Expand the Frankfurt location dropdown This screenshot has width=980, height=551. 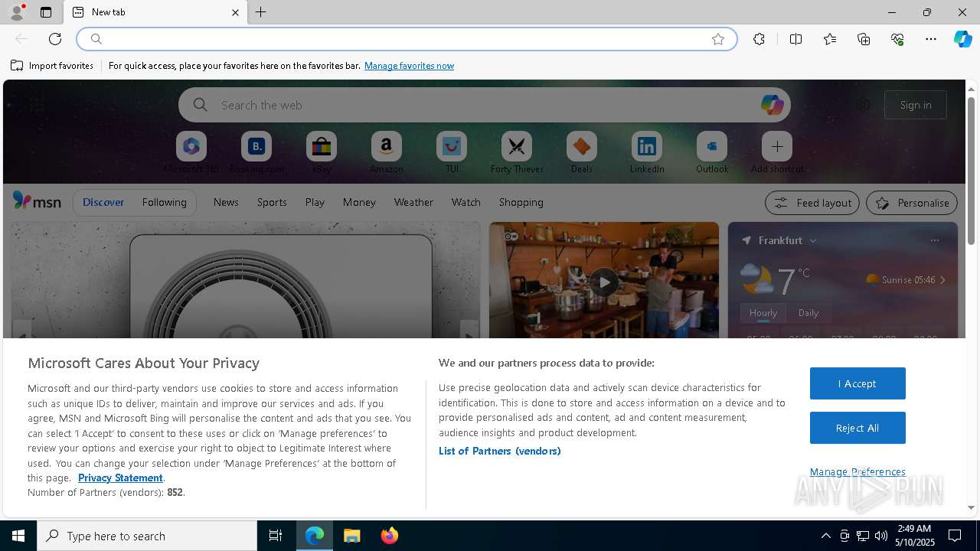[813, 240]
